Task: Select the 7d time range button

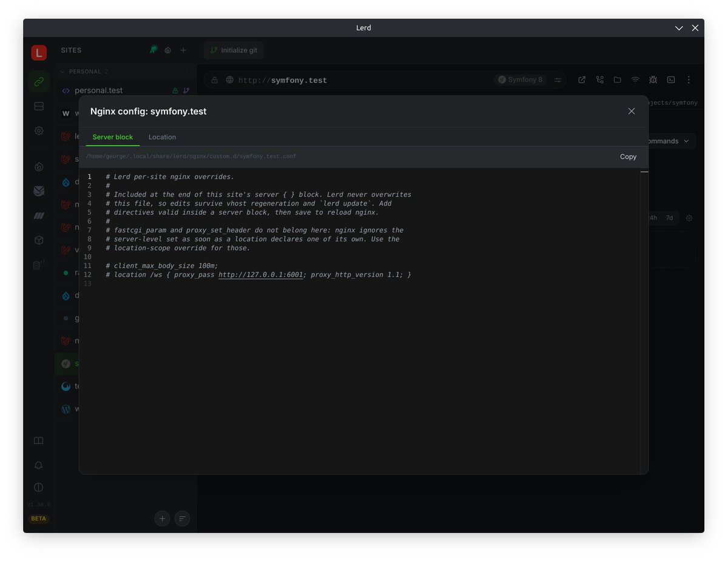Action: click(669, 218)
